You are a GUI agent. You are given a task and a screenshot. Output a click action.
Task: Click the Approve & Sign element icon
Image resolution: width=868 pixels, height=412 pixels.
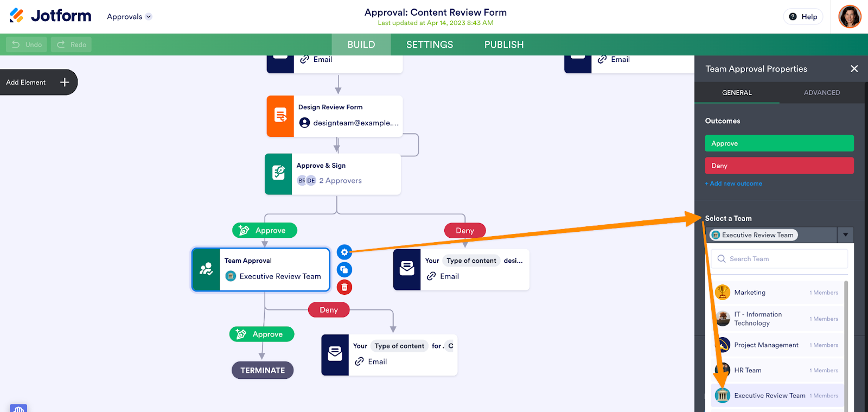pos(278,174)
